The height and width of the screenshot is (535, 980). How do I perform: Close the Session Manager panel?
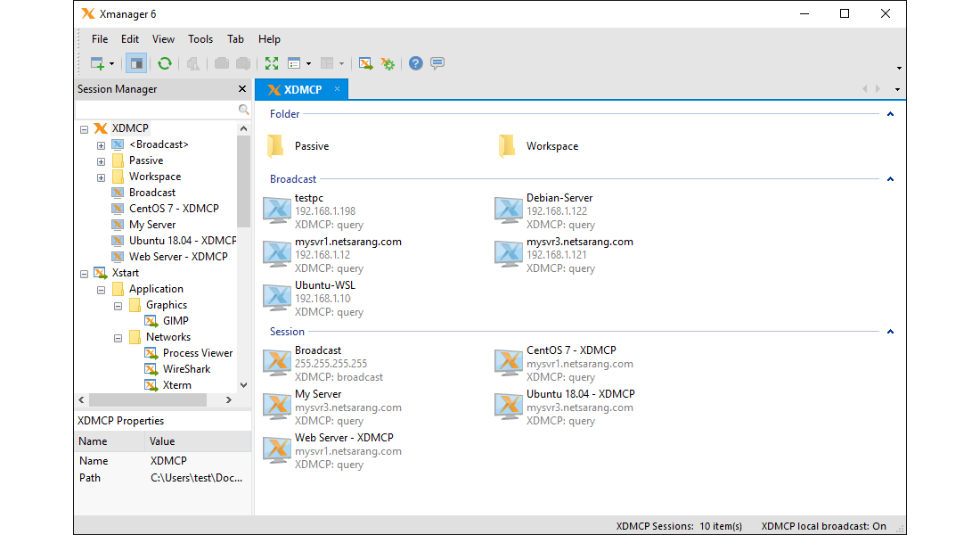point(242,89)
